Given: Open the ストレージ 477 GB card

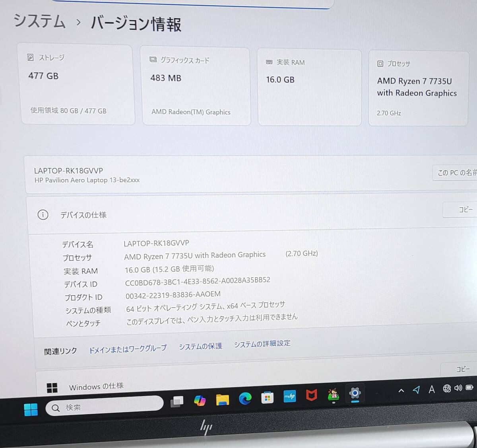Looking at the screenshot, I should (76, 84).
